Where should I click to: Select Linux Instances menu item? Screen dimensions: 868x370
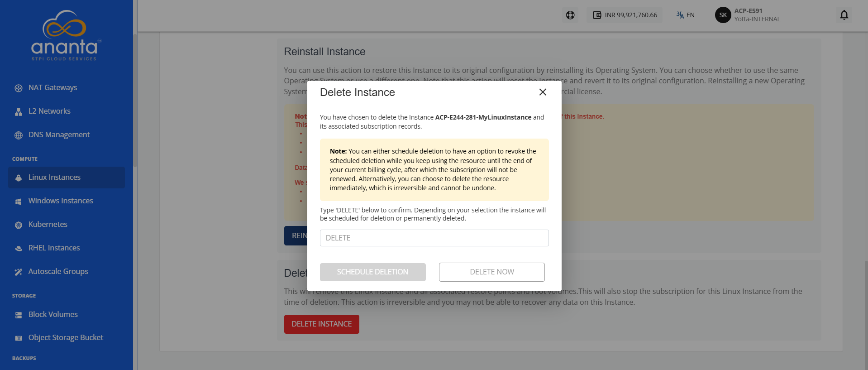click(67, 178)
